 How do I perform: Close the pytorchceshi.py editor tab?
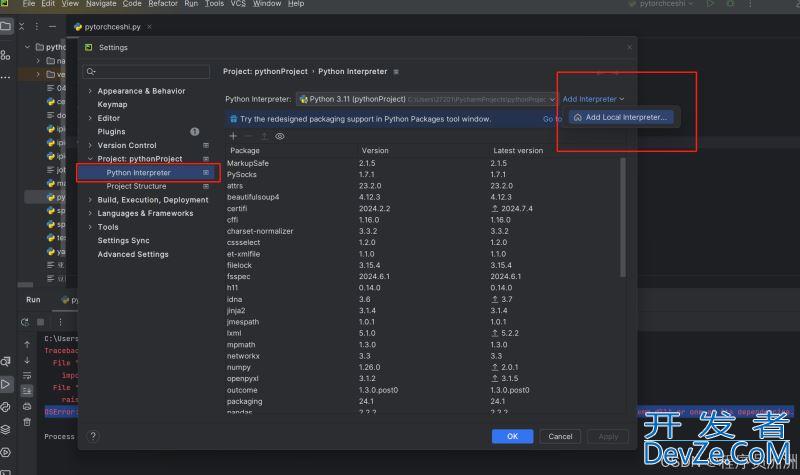coord(149,27)
